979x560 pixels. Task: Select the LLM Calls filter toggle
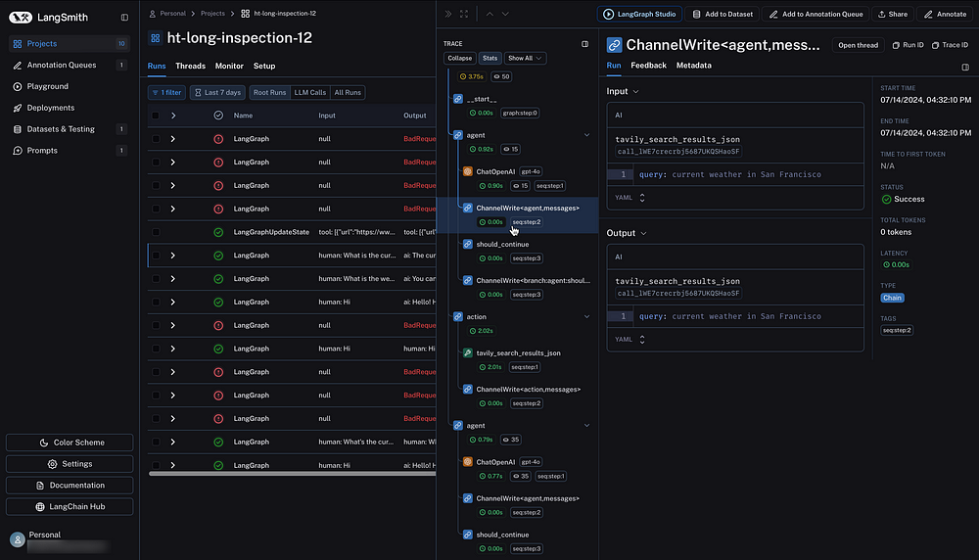point(309,92)
